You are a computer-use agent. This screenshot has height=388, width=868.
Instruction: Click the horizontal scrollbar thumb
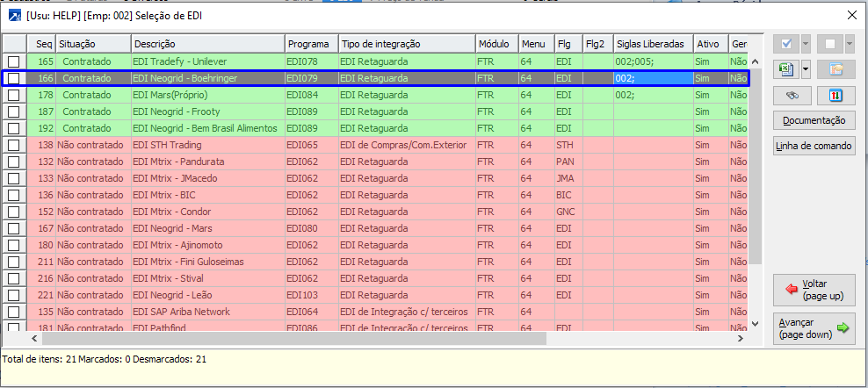[x=293, y=338]
